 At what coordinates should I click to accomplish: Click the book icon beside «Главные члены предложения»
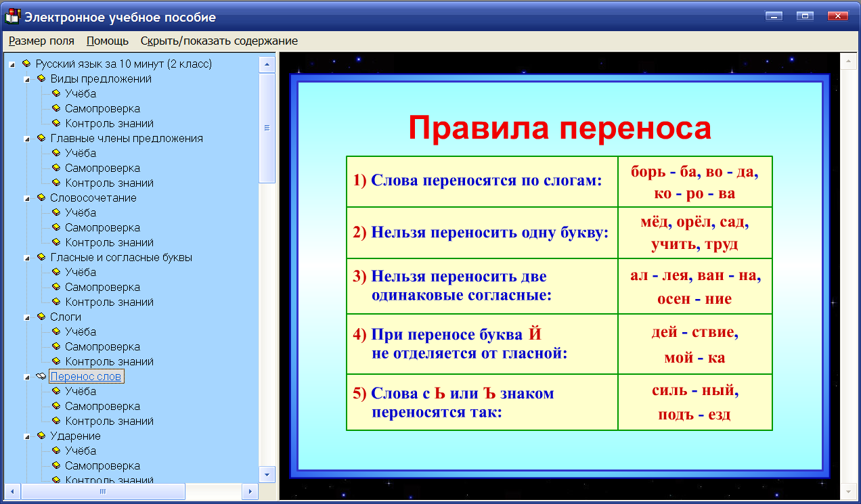pyautogui.click(x=43, y=138)
